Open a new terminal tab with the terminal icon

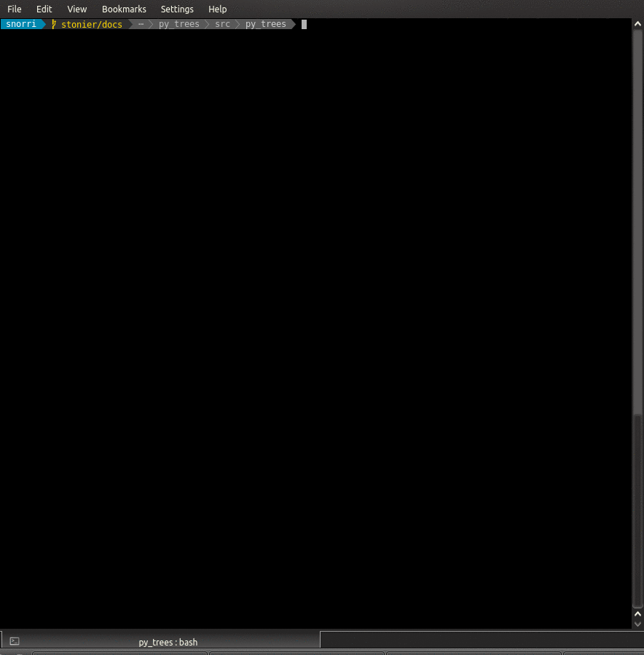pos(15,640)
